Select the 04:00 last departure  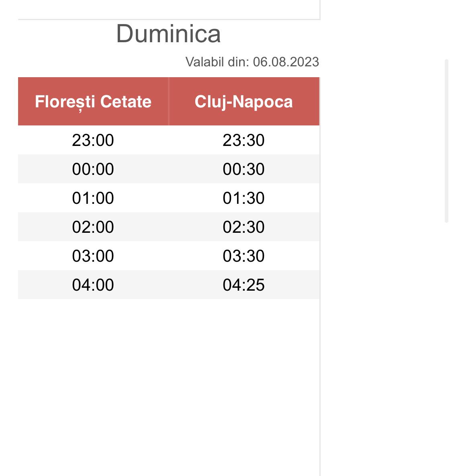pyautogui.click(x=93, y=285)
